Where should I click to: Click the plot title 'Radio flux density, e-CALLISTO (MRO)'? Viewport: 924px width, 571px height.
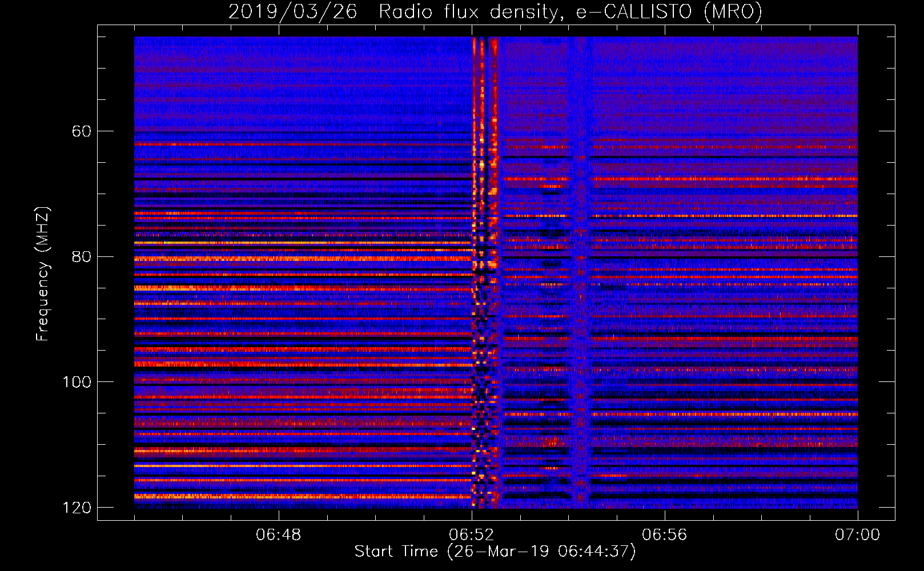click(x=570, y=12)
